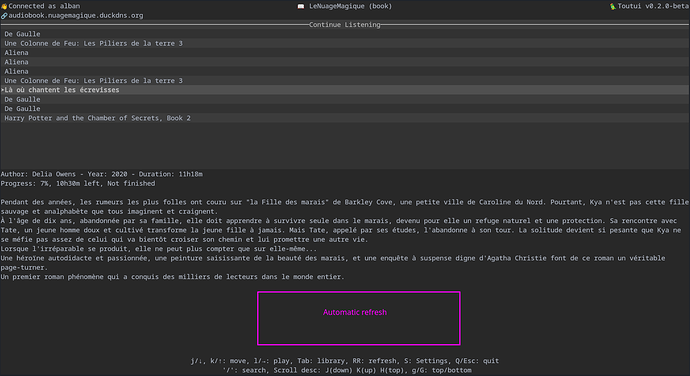Click the 'Tab: library' shortcut hint
The image size is (690, 376).
pos(321,361)
